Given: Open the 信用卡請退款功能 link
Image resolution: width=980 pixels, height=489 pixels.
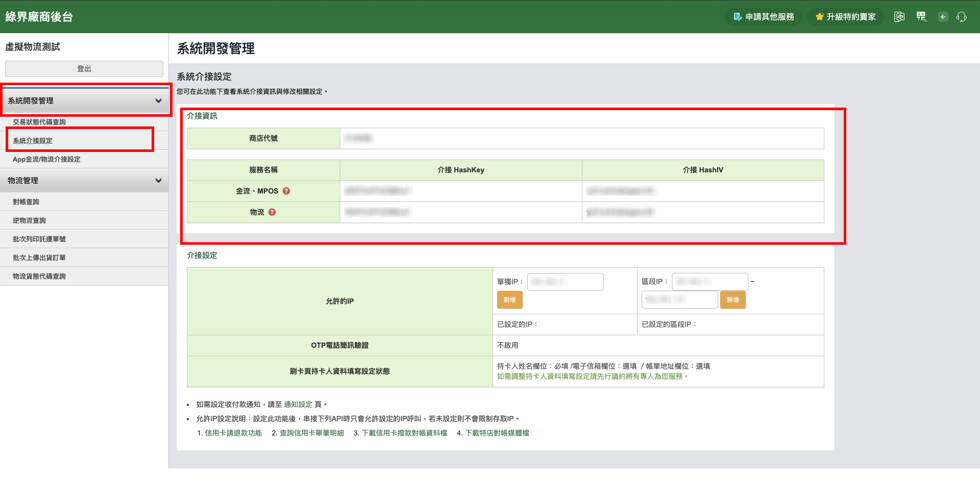Looking at the screenshot, I should (233, 433).
